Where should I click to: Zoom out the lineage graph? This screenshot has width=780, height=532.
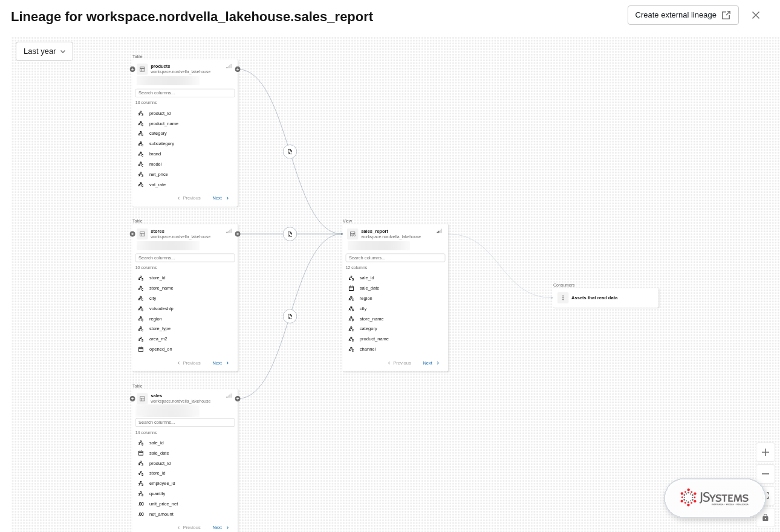(x=765, y=474)
